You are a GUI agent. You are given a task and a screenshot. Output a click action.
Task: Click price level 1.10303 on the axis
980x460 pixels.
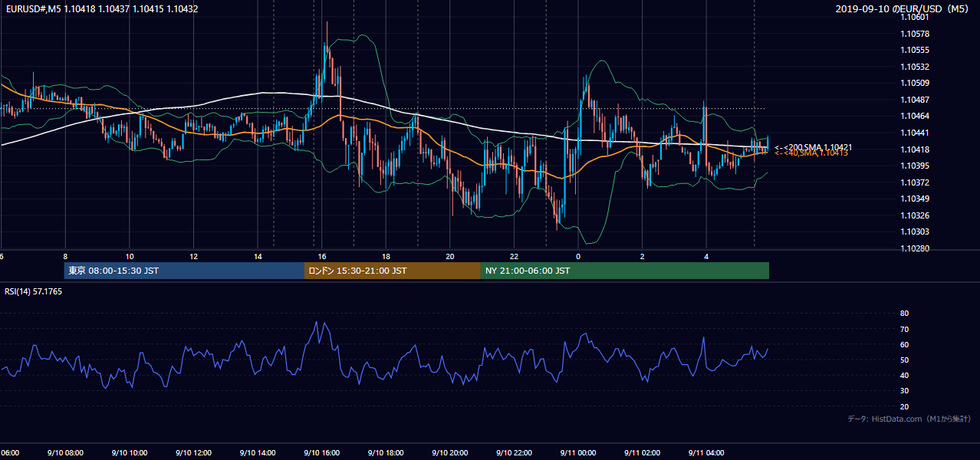pos(913,232)
